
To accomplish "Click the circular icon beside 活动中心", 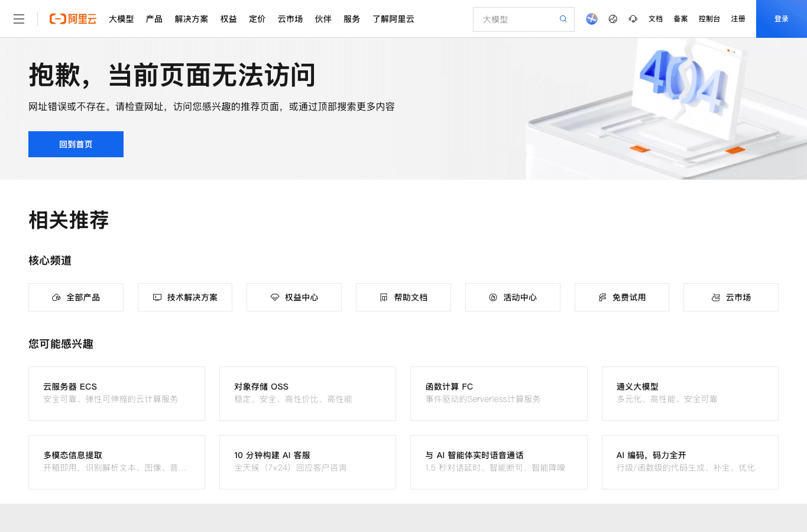I will (x=493, y=297).
